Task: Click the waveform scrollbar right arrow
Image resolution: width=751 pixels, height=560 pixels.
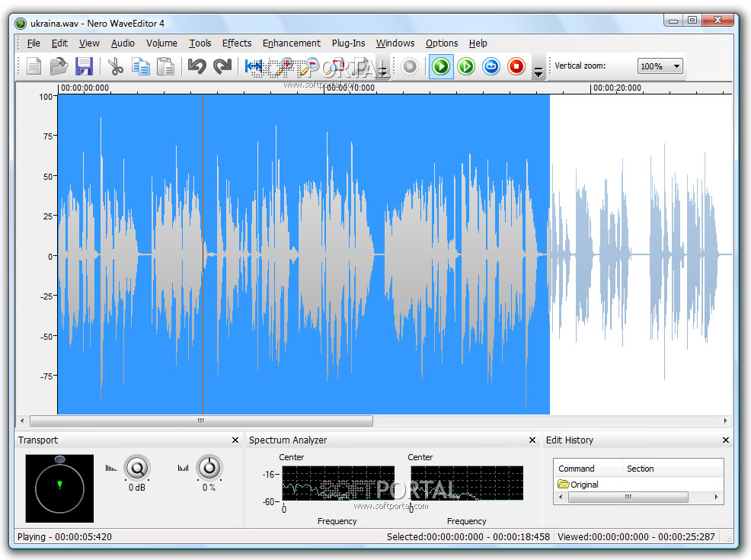Action: click(725, 421)
